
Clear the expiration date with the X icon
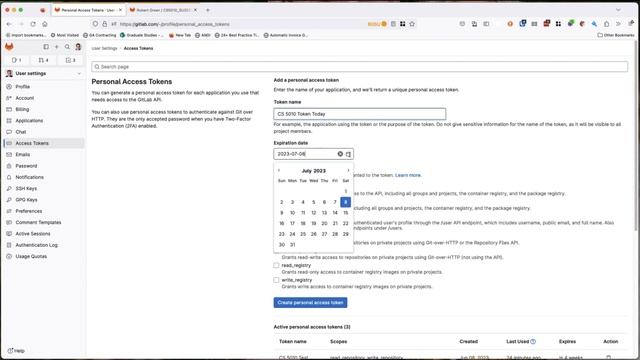pyautogui.click(x=340, y=154)
